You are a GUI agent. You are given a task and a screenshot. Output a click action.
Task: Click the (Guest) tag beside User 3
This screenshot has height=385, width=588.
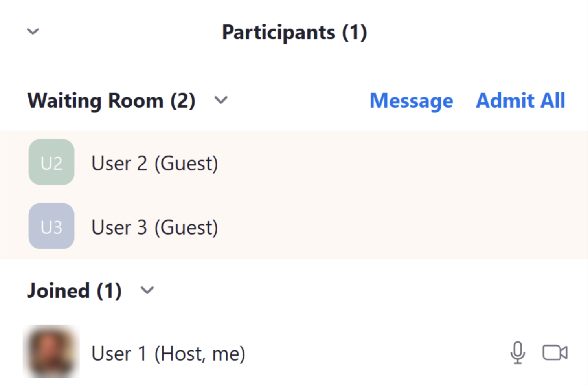186,227
